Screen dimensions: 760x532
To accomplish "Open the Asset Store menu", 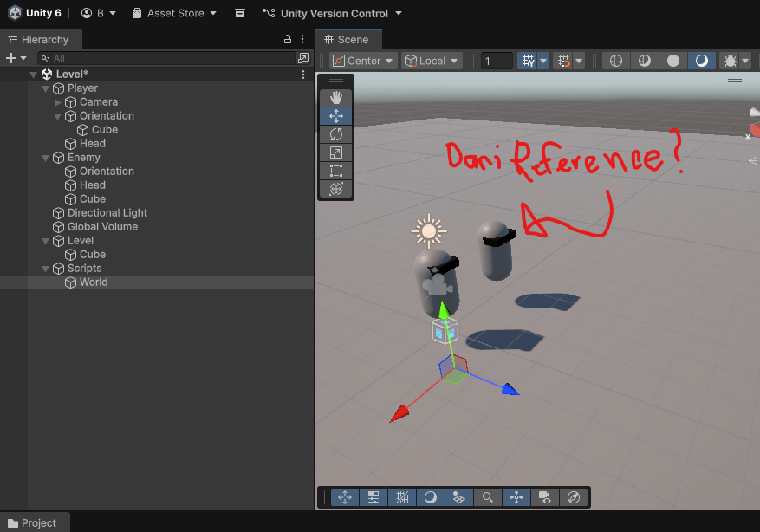I will point(174,14).
